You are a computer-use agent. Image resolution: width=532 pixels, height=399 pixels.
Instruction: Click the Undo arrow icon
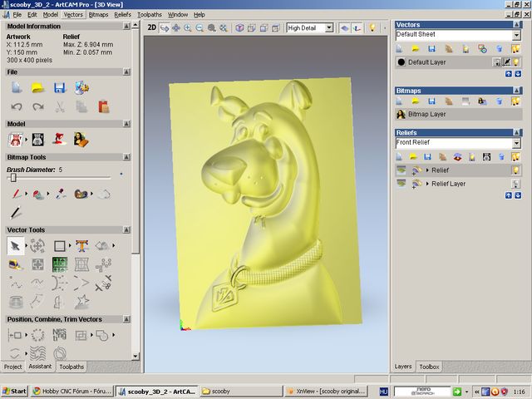coord(17,107)
